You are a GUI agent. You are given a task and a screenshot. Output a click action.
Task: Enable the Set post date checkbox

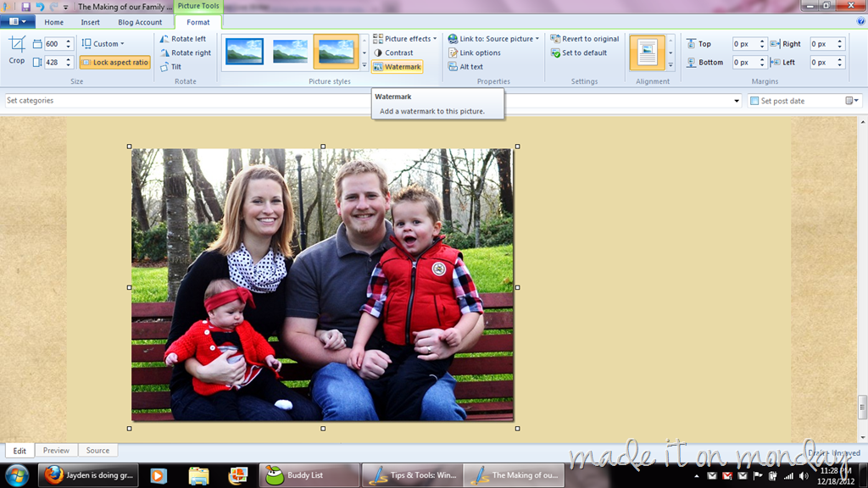point(754,101)
